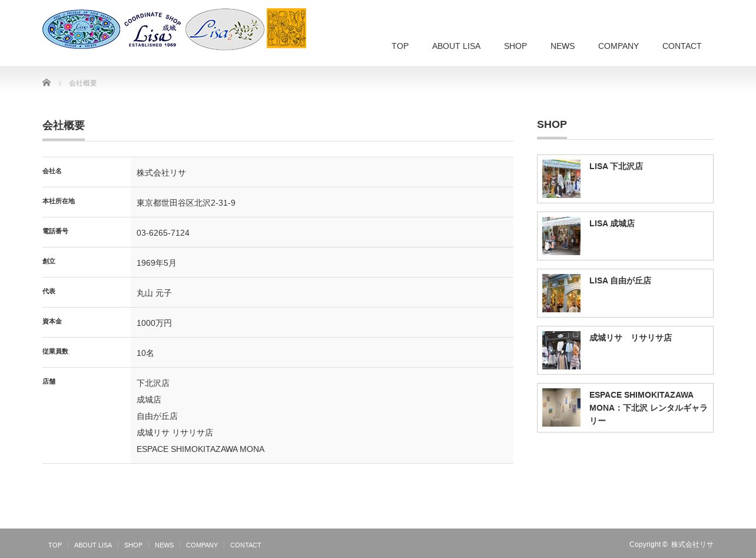Click the 会社名 row label
Viewport: 756px width, 558px height.
coord(52,171)
